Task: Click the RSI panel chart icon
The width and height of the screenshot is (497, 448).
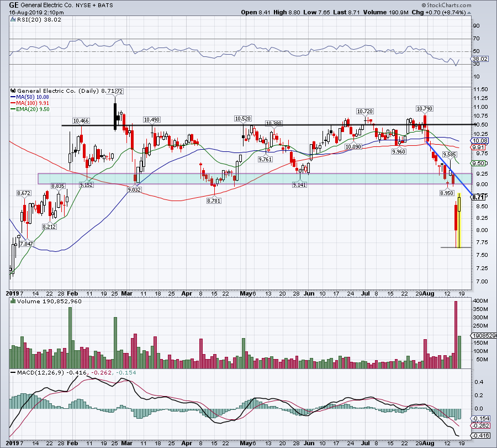Action: pos(13,20)
